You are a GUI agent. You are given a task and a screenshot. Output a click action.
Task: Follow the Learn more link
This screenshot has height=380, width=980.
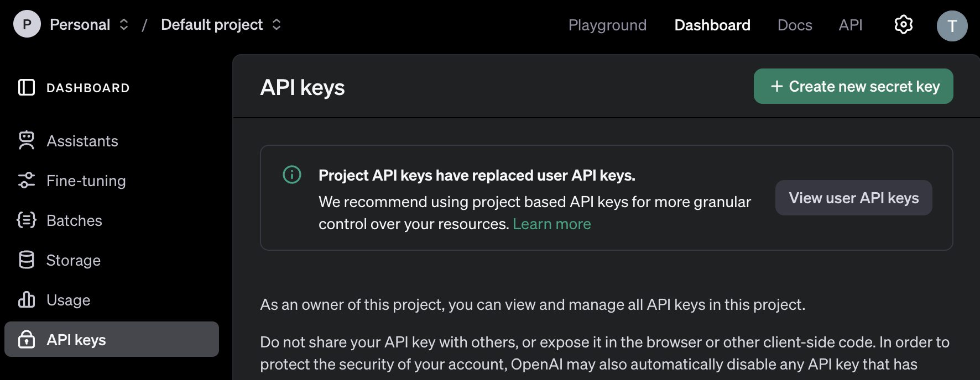coord(551,224)
